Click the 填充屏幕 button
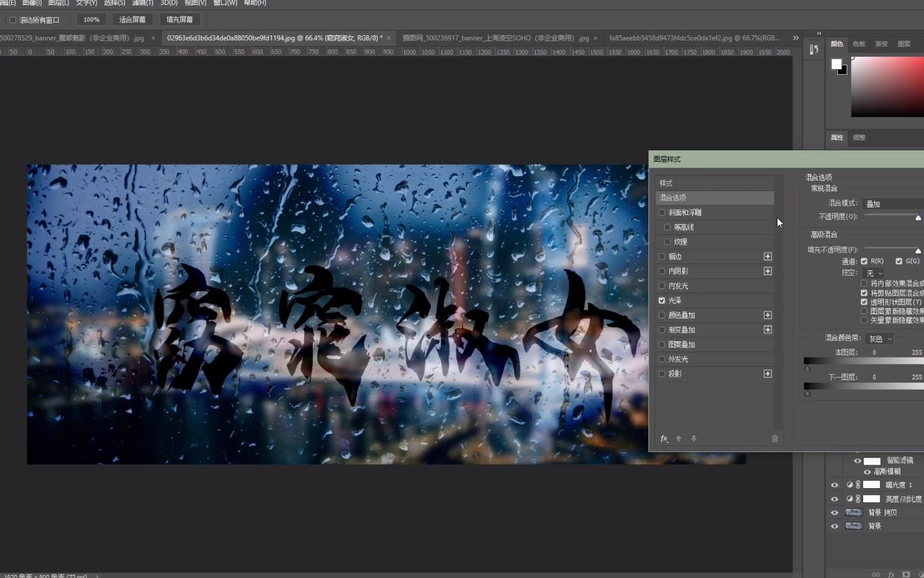Screen dimensions: 924x578 click(x=180, y=20)
